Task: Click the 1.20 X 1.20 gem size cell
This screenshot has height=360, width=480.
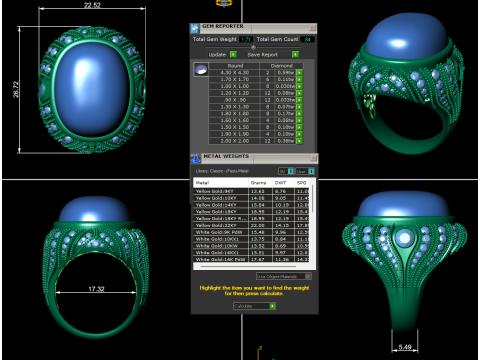Action: point(235,93)
